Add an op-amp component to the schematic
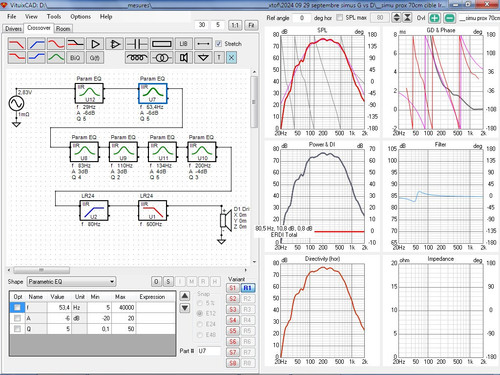This screenshot has height=375, width=500. pos(115,44)
